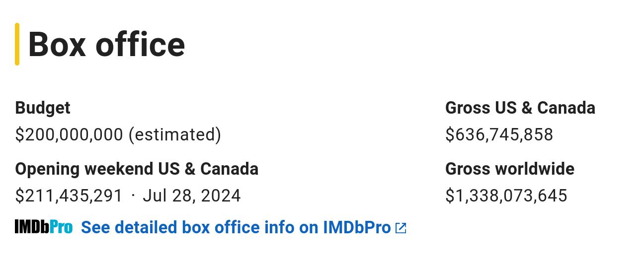This screenshot has height=268, width=644.
Task: Click the $200,000,000 (estimated) budget value
Action: (118, 134)
